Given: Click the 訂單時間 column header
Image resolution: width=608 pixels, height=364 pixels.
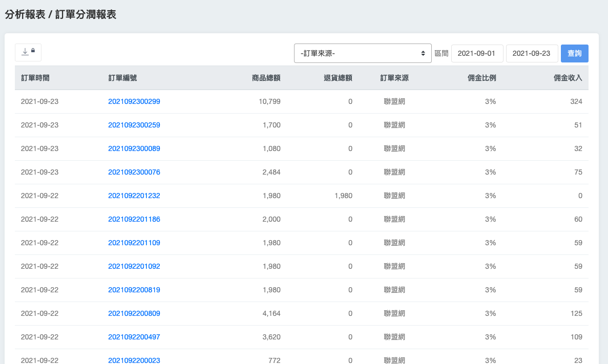Looking at the screenshot, I should (x=35, y=78).
